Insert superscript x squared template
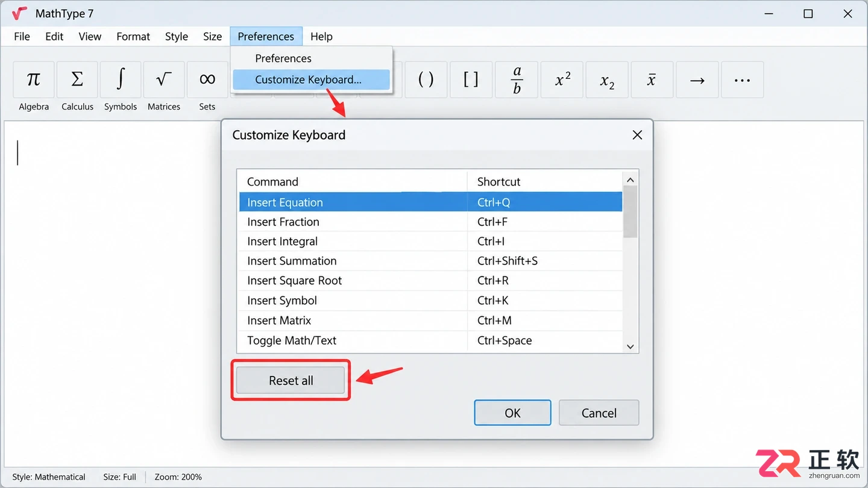The width and height of the screenshot is (868, 488). point(562,80)
